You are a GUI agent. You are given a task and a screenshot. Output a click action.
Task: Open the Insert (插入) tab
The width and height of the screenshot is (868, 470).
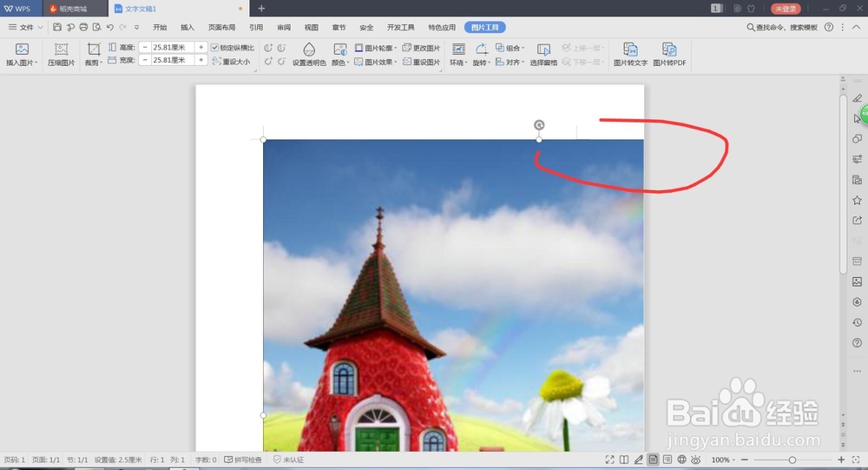point(187,27)
